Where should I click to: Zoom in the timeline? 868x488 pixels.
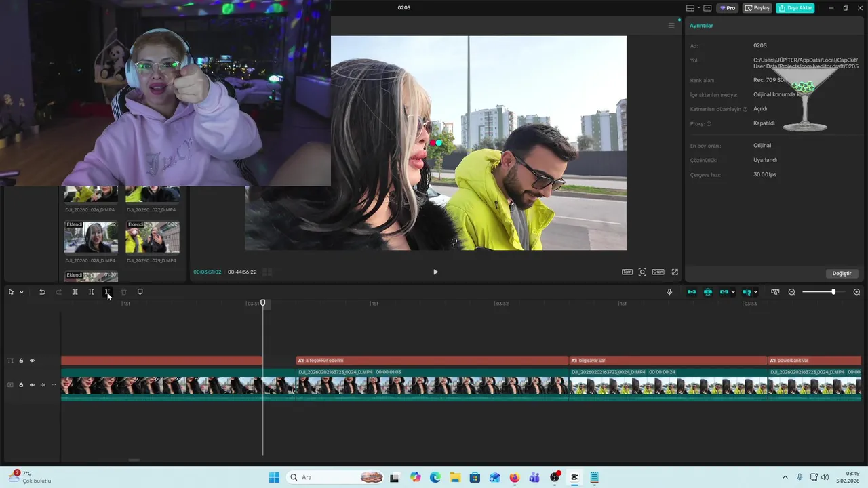pos(856,292)
